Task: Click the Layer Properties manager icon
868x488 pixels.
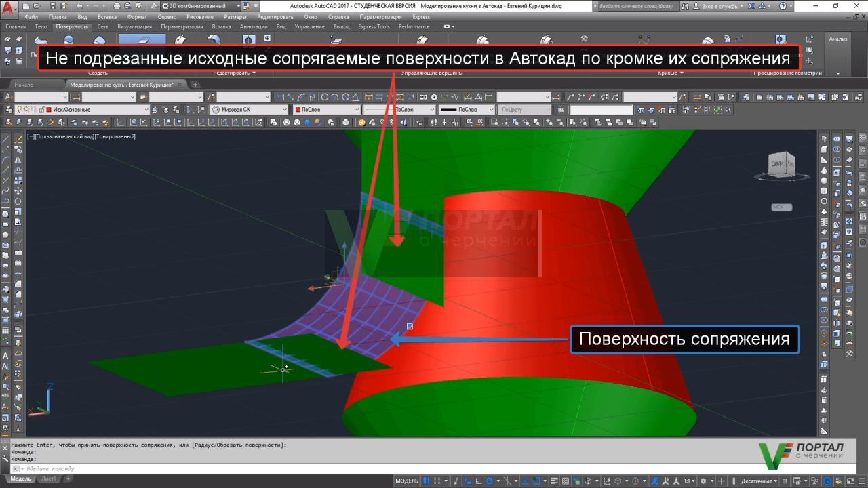Action: click(x=8, y=110)
